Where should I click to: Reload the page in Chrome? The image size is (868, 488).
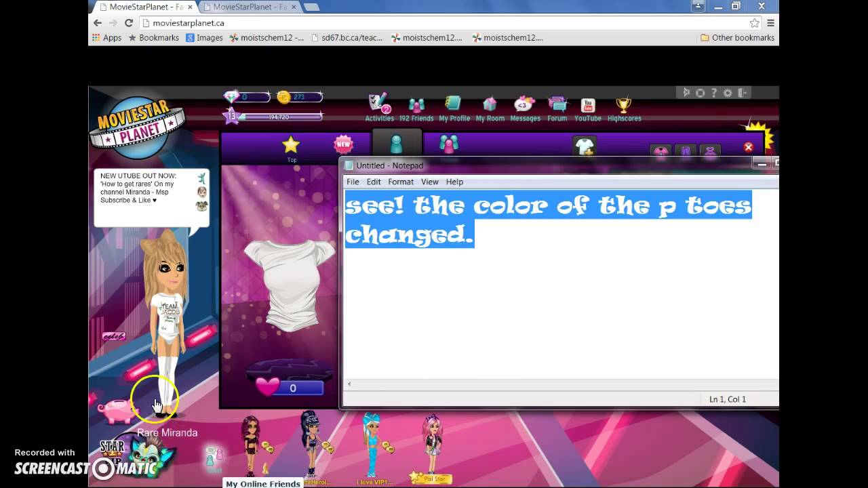(x=128, y=22)
